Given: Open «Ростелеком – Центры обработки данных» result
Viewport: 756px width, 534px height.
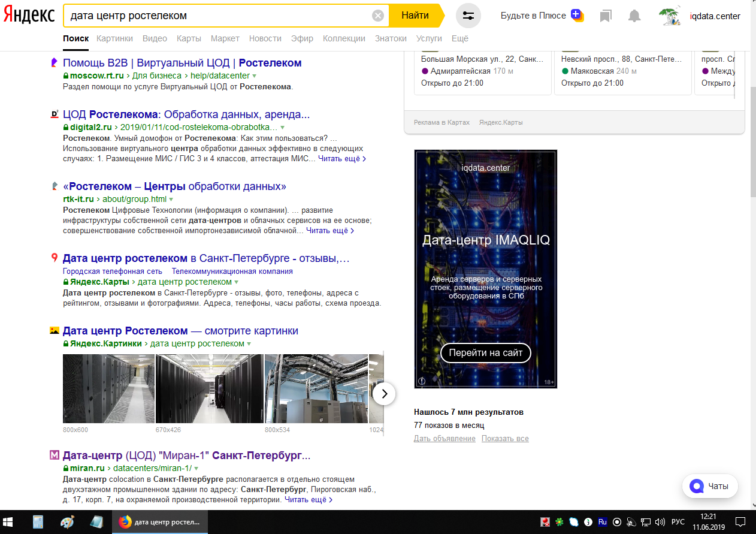Looking at the screenshot, I should (x=175, y=186).
